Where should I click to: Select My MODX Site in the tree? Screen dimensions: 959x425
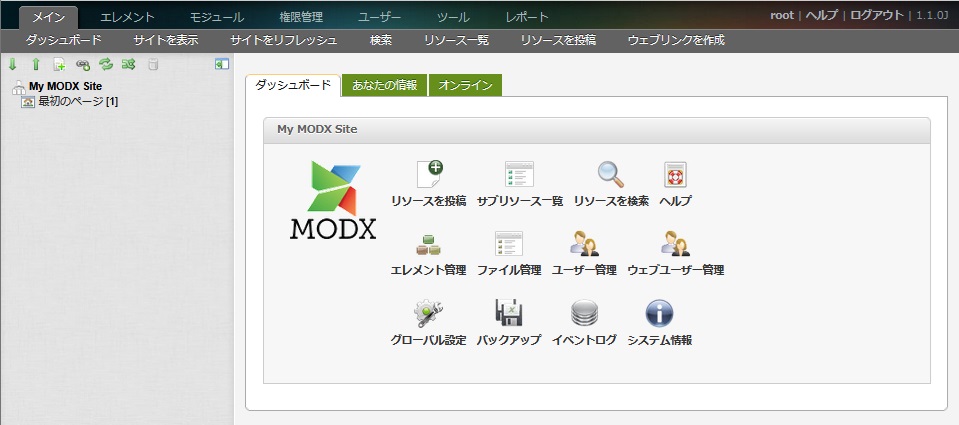tap(65, 86)
